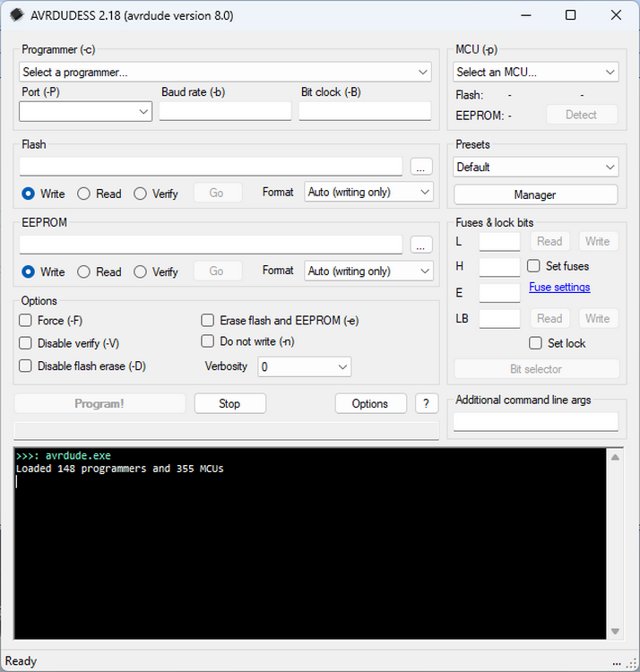Click lock bits Write button next to LB

click(598, 318)
